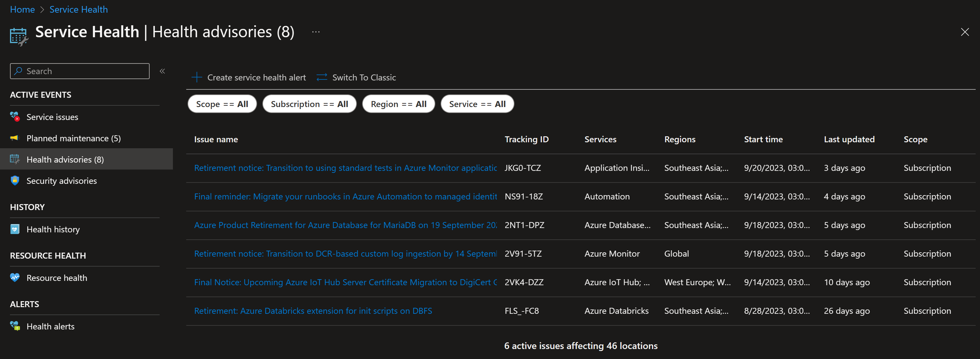
Task: Click the 10 days ago cell
Action: point(846,282)
